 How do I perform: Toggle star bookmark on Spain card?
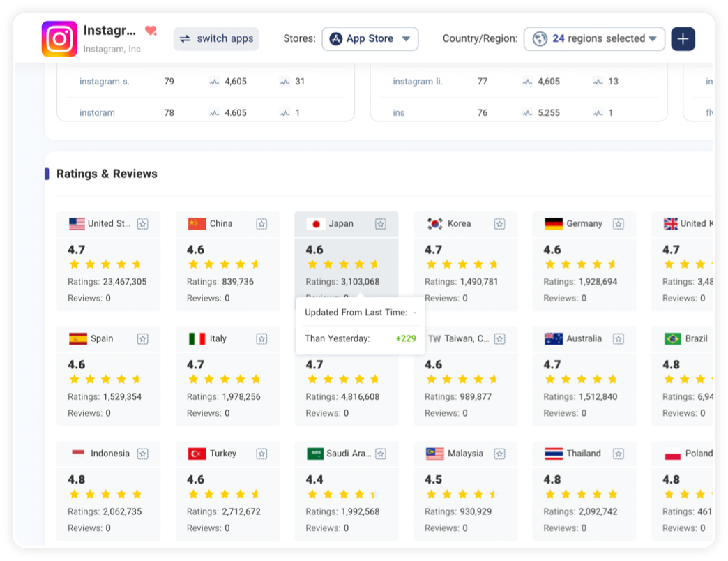pos(142,338)
